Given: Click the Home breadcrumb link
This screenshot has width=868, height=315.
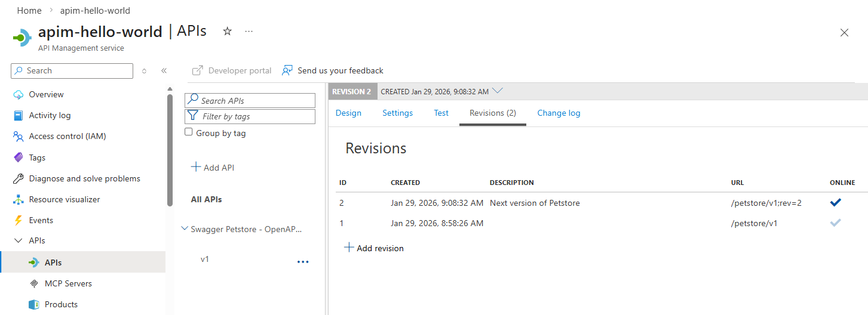Looking at the screenshot, I should (x=29, y=11).
